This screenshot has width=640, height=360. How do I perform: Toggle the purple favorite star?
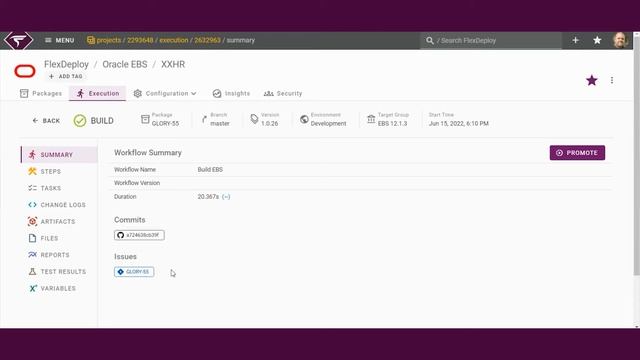pos(592,80)
